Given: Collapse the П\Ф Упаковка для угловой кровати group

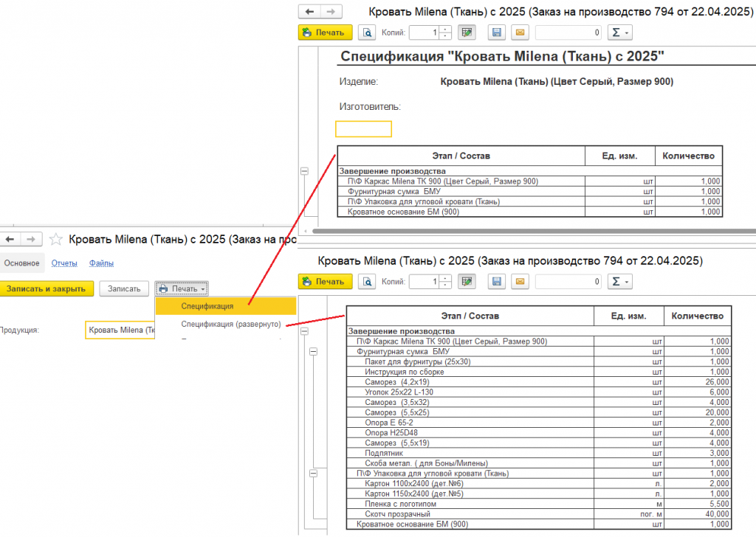Looking at the screenshot, I should tap(313, 474).
